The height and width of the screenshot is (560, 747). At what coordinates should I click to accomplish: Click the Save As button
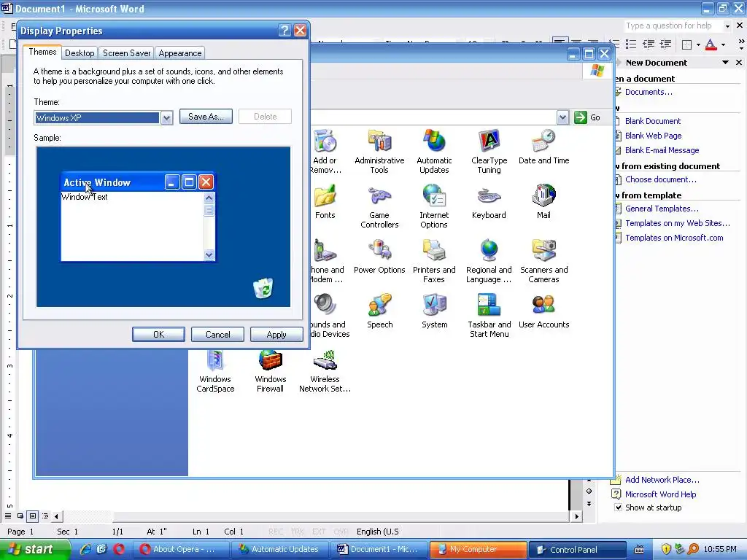click(206, 116)
